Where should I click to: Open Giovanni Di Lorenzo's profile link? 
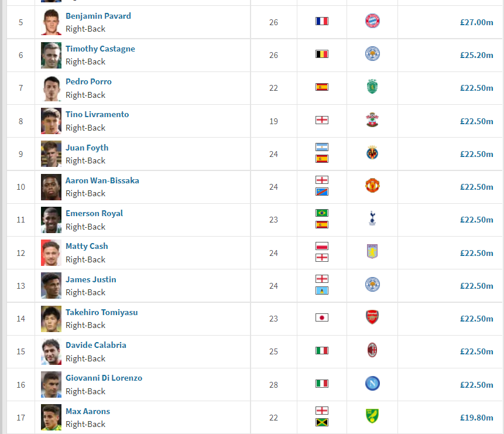104,378
